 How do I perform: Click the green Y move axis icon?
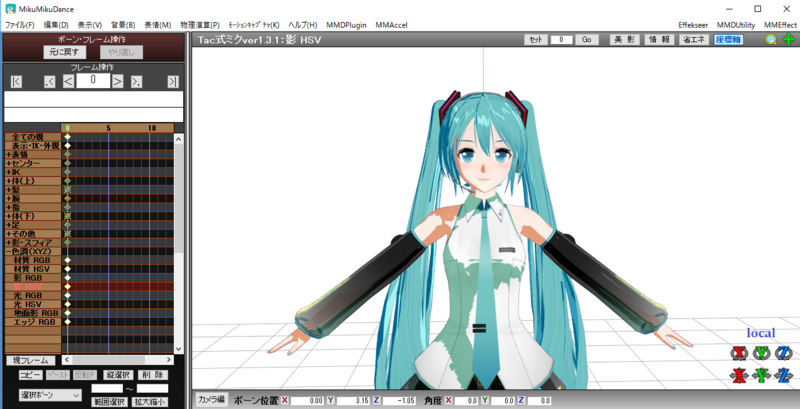pyautogui.click(x=761, y=375)
